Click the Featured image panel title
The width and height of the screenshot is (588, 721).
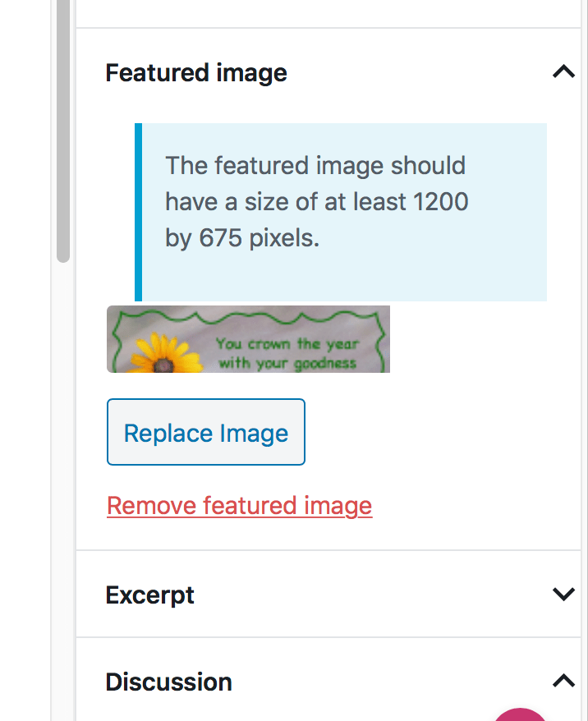click(x=196, y=73)
